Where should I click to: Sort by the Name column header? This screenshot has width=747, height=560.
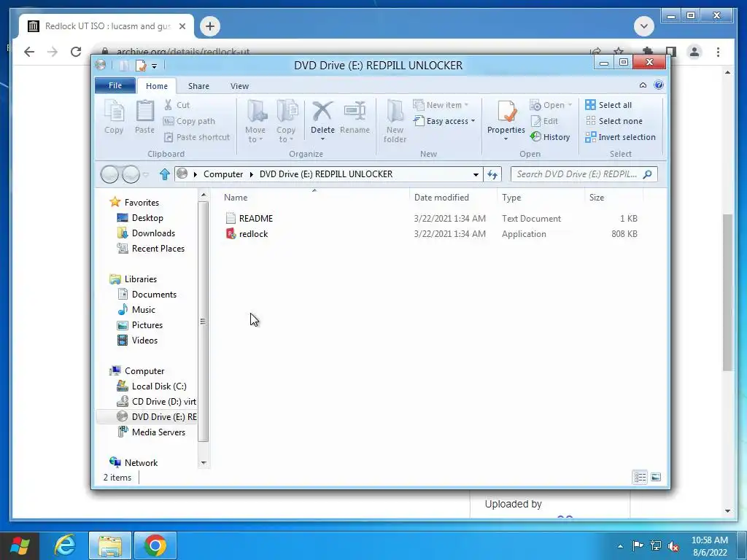[x=314, y=198]
